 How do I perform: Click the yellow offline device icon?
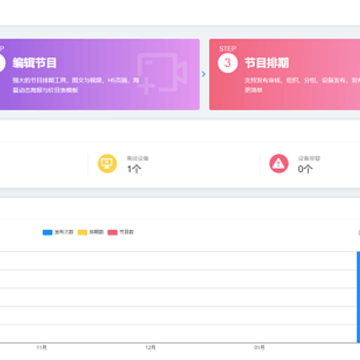click(107, 163)
